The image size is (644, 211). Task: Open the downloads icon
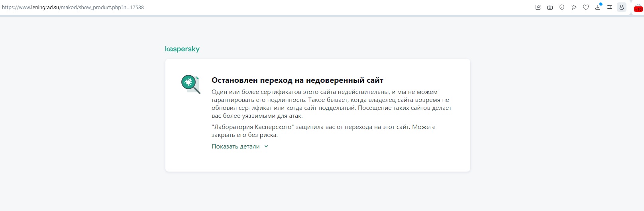[x=598, y=7]
